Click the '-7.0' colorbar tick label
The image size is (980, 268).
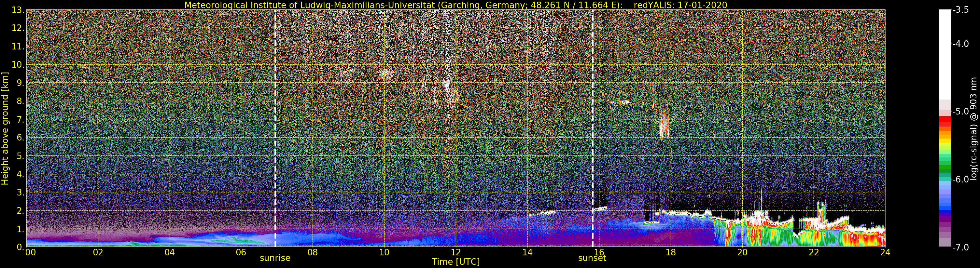point(960,247)
